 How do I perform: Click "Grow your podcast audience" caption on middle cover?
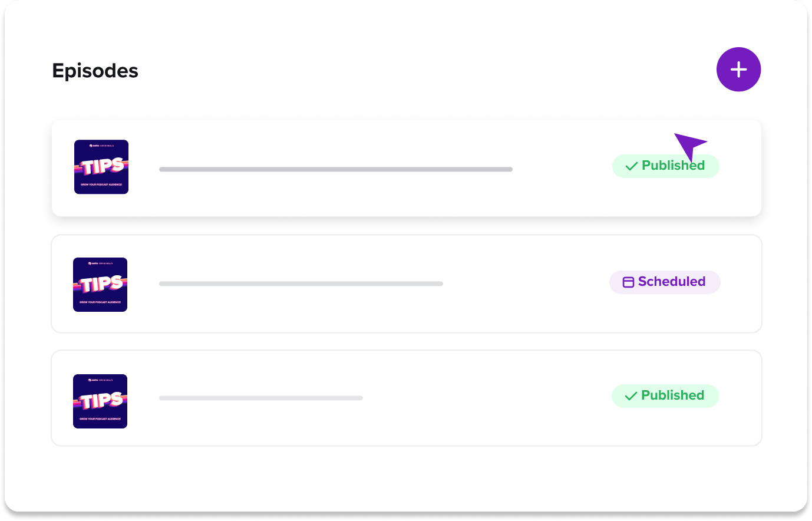[x=100, y=302]
